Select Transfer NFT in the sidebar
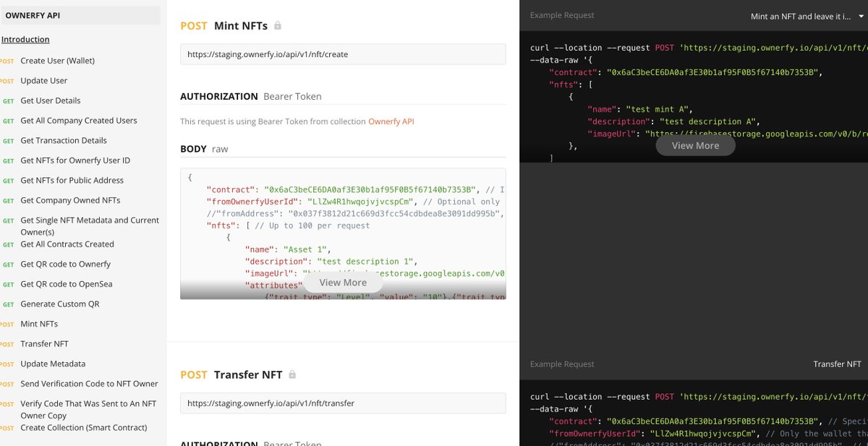Screen dimensions: 868x446 click(x=45, y=344)
